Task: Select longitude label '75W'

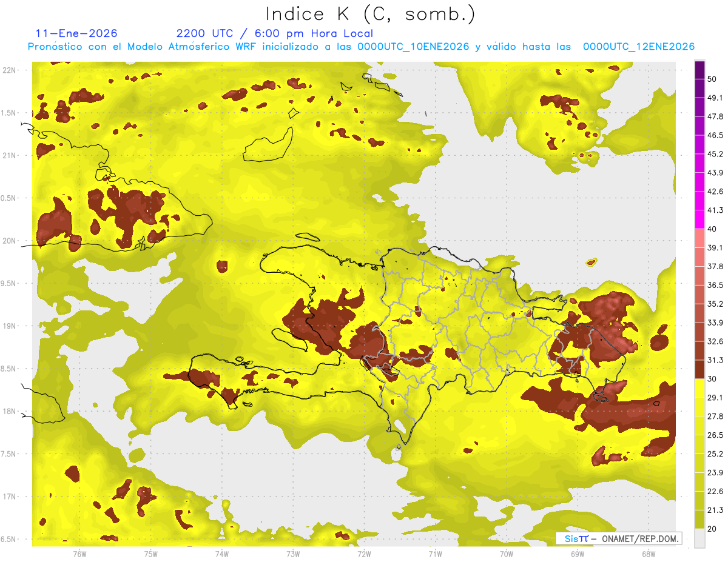Action: (151, 554)
